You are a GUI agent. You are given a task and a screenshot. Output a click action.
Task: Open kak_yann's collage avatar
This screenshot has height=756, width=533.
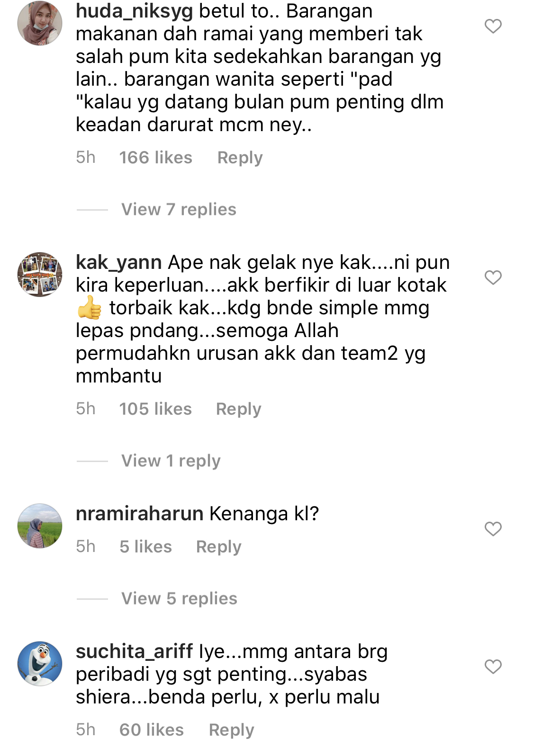(40, 275)
